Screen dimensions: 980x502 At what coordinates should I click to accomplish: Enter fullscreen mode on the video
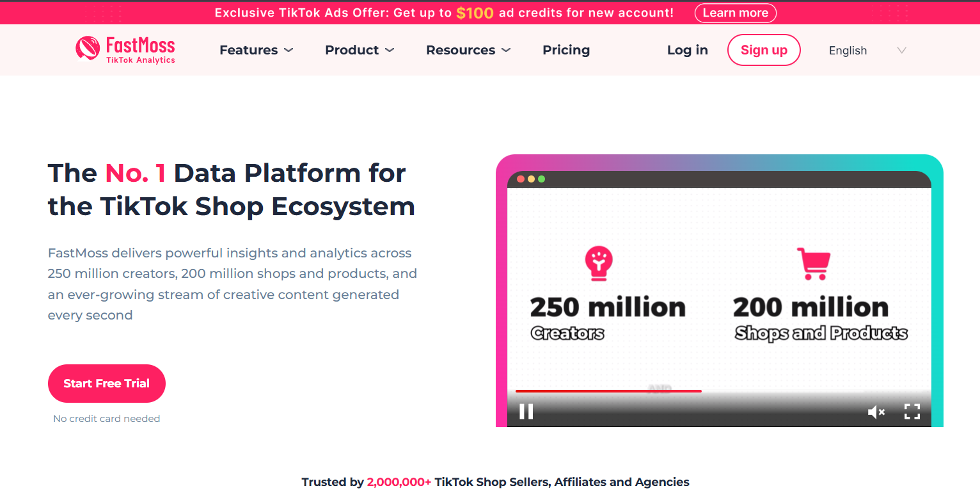coord(912,412)
